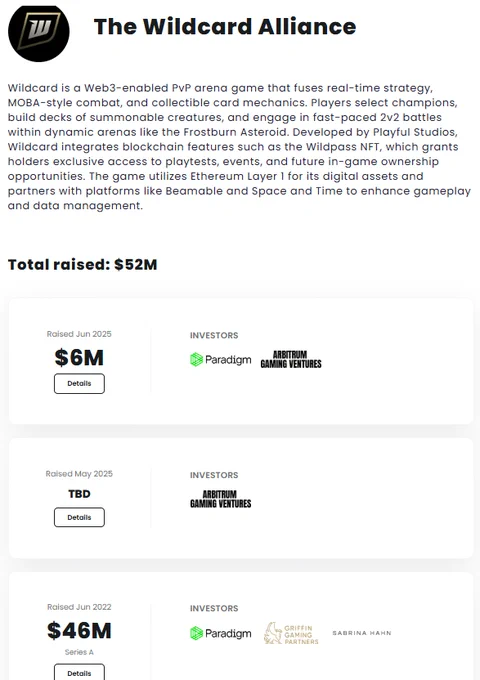Click the Wildcard description paragraph
The image size is (480, 680).
[x=239, y=147]
